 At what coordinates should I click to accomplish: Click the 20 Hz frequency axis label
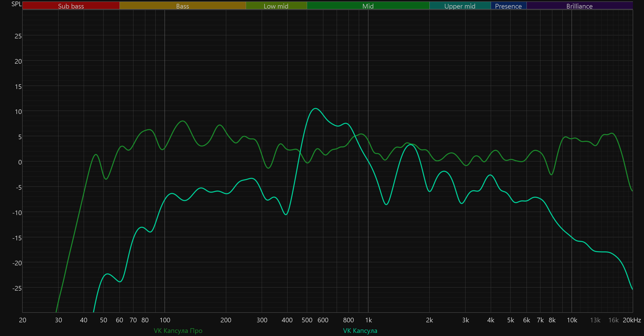pyautogui.click(x=23, y=320)
